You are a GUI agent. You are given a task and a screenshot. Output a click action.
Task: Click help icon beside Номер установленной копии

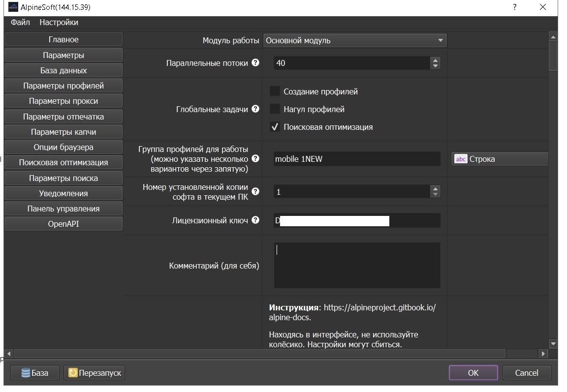255,191
